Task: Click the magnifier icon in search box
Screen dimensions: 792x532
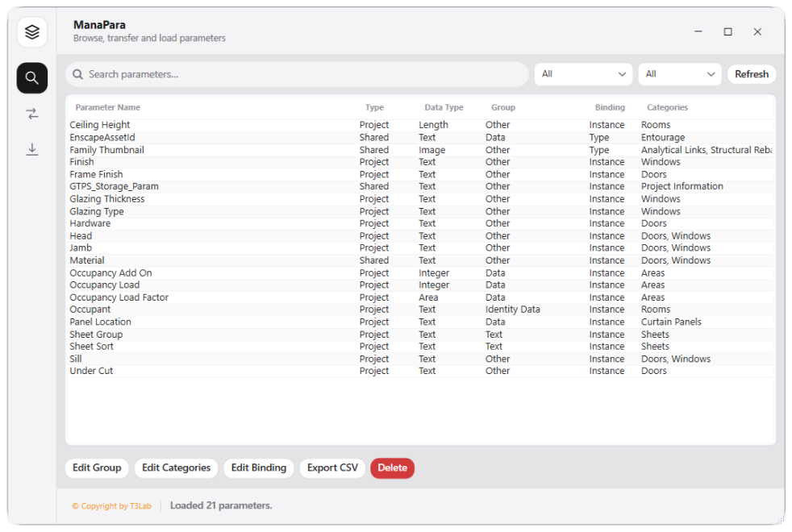Action: [x=77, y=74]
